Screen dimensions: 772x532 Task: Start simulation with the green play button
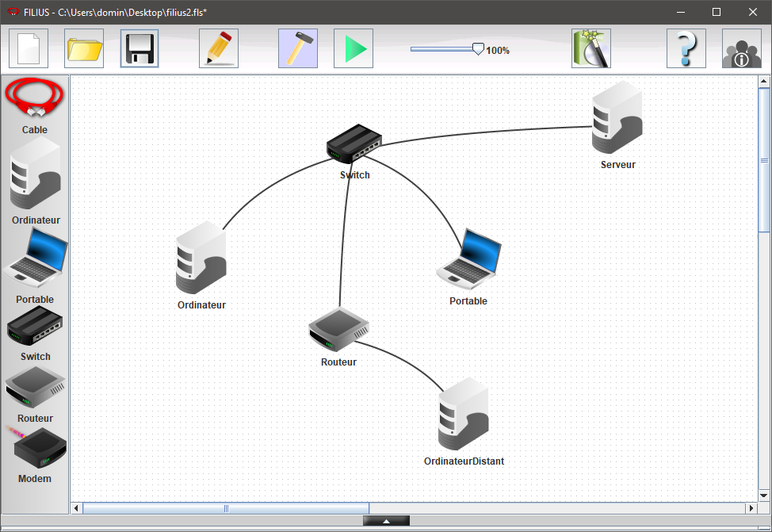pos(354,48)
